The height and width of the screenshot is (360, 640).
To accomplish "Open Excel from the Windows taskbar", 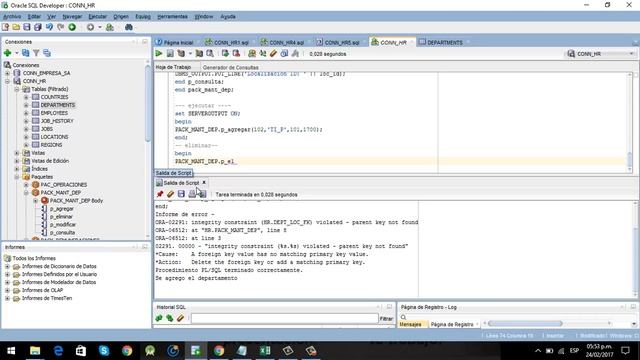I will [265, 351].
